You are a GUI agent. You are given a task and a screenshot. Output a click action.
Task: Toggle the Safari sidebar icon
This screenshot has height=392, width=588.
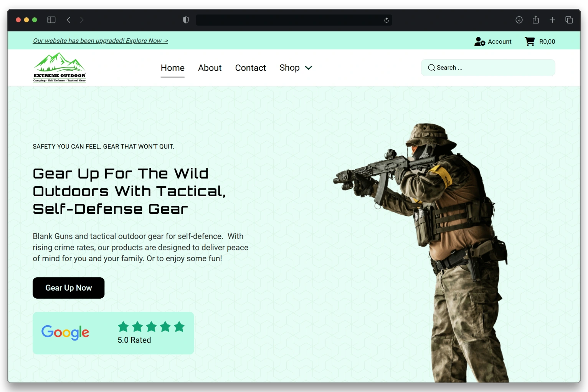51,20
